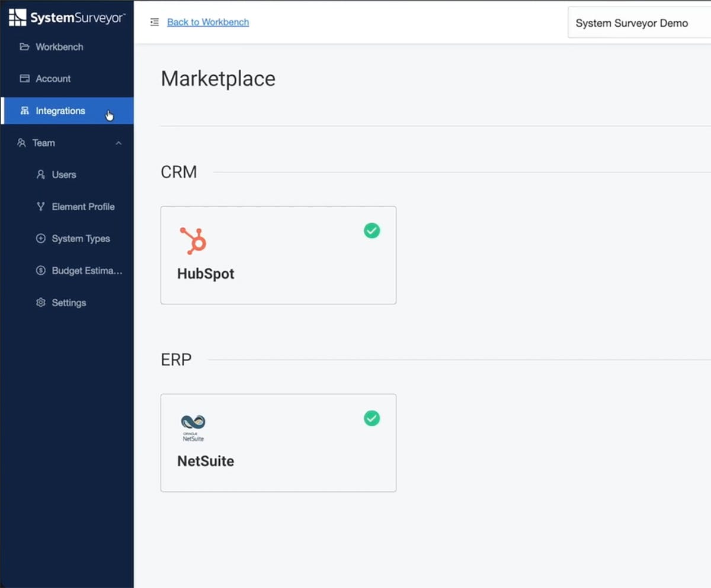This screenshot has width=711, height=588.
Task: Collapse the Team submenu chevron
Action: click(x=118, y=143)
